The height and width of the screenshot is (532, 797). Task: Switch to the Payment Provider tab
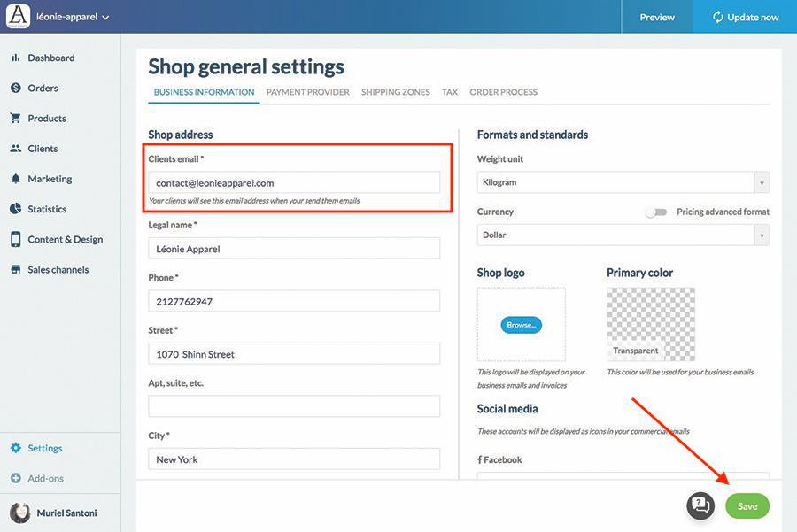307,92
